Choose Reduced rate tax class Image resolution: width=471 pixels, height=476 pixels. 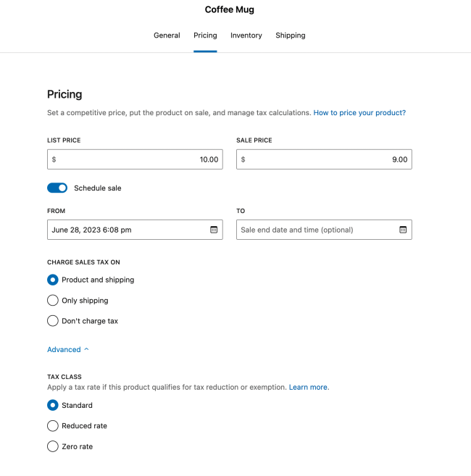click(53, 426)
